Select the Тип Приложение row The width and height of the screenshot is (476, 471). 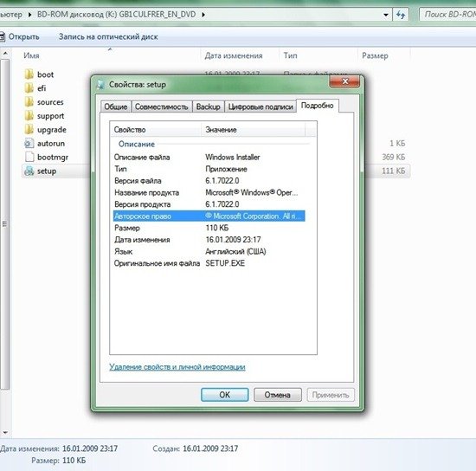pos(209,169)
